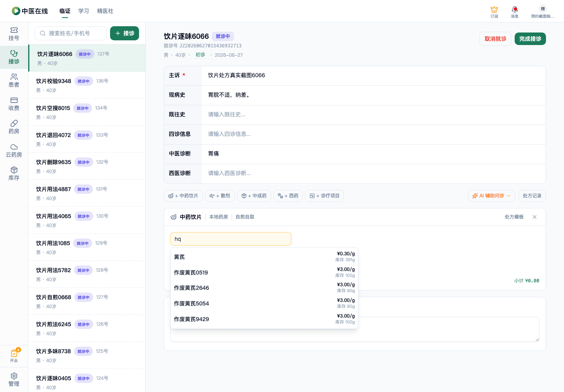Expand the AI 辅助问诊 dropdown
This screenshot has width=564, height=392.
tap(492, 196)
